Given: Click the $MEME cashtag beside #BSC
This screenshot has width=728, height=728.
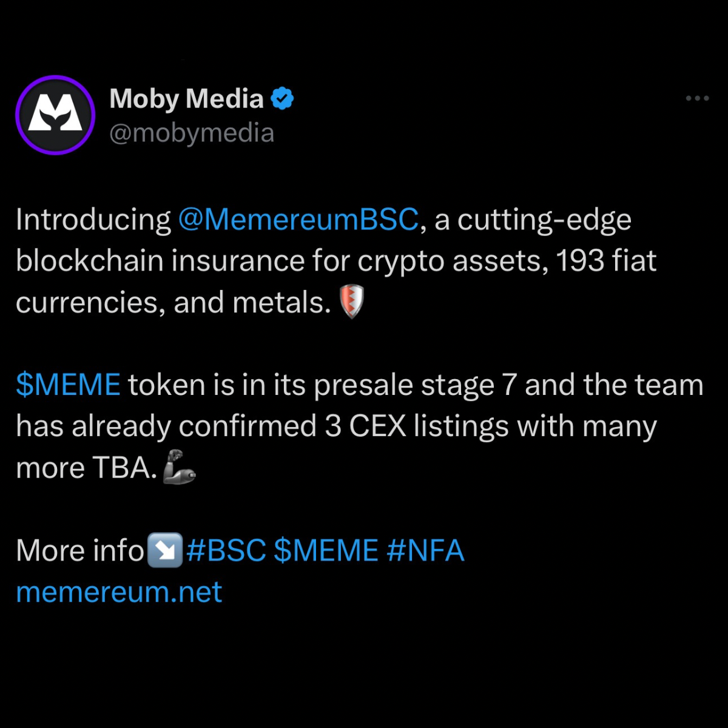Looking at the screenshot, I should [x=326, y=551].
